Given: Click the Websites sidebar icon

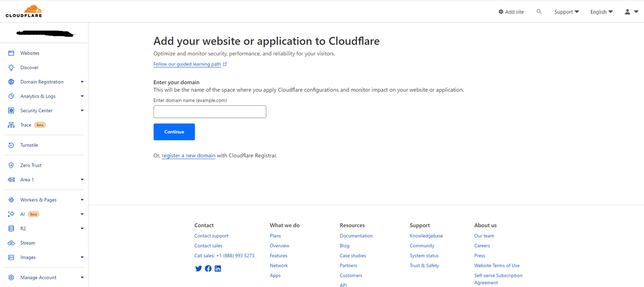Looking at the screenshot, I should pos(11,53).
